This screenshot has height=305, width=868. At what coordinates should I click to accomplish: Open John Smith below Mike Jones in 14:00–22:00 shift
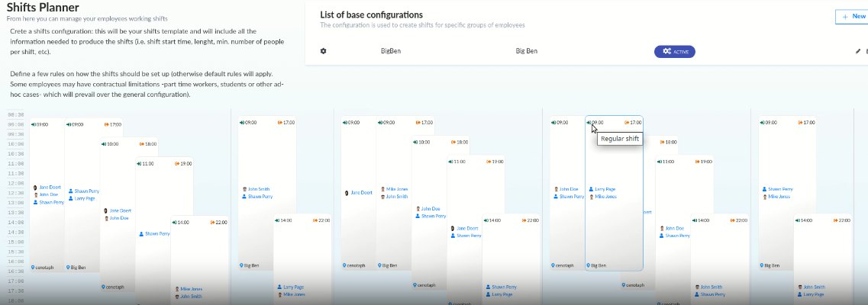tap(191, 296)
